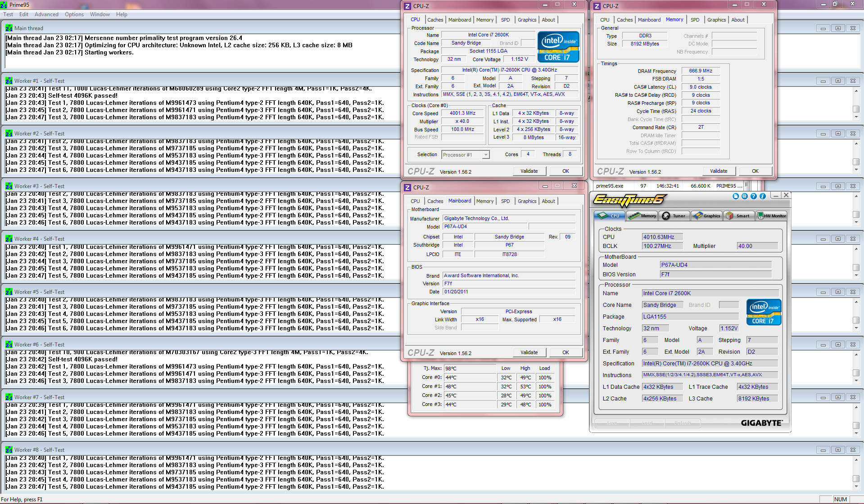Click the DRAM Frequency value 666.9 MHz
The height and width of the screenshot is (504, 864).
[x=701, y=71]
